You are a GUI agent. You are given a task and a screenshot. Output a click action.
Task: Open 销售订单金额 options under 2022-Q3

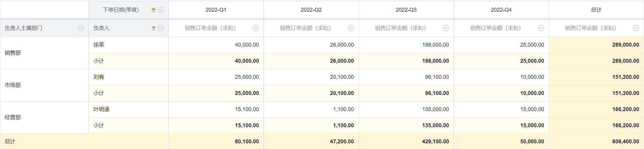tap(446, 28)
